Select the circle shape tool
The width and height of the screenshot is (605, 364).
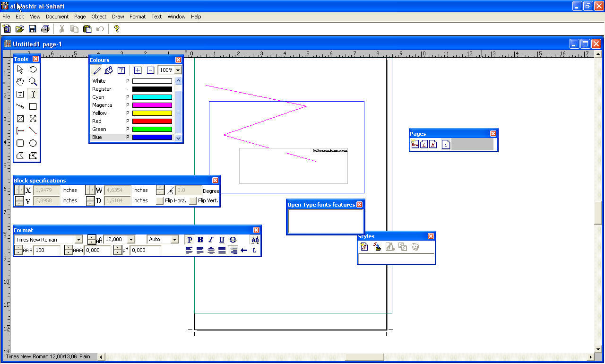pyautogui.click(x=33, y=143)
